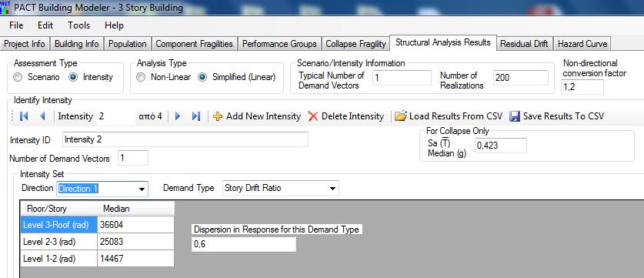
Task: Switch to the Residual Drift tab
Action: 524,44
